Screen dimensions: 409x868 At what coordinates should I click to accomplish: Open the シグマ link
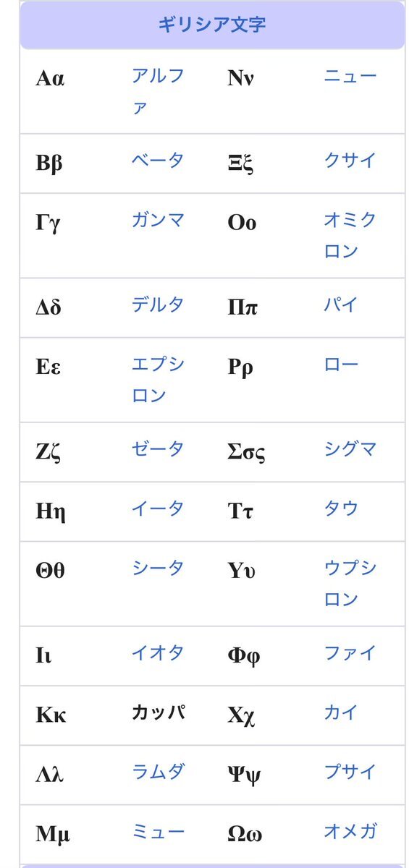tap(350, 449)
